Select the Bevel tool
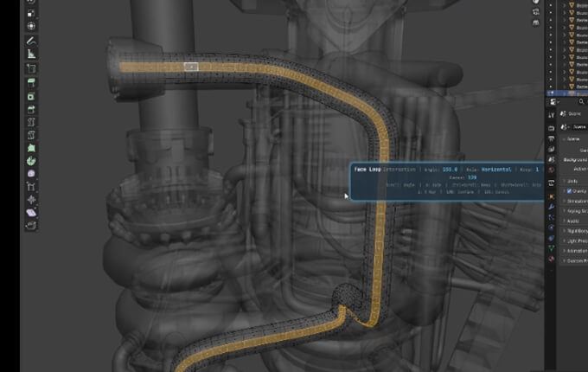The image size is (588, 372). 31,109
